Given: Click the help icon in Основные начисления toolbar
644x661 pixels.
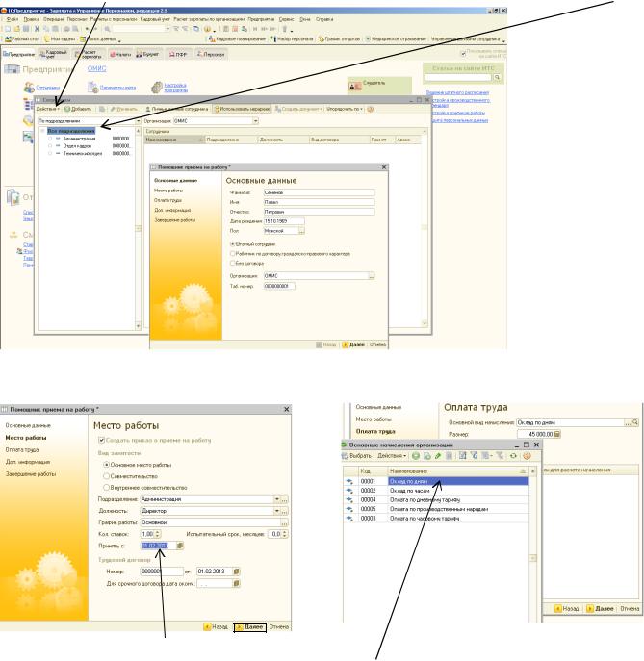Looking at the screenshot, I should coord(527,456).
